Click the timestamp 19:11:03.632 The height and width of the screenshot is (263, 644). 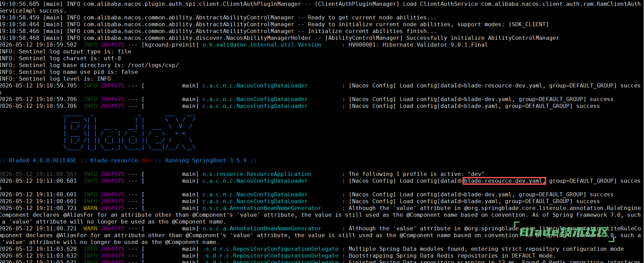pos(56,256)
